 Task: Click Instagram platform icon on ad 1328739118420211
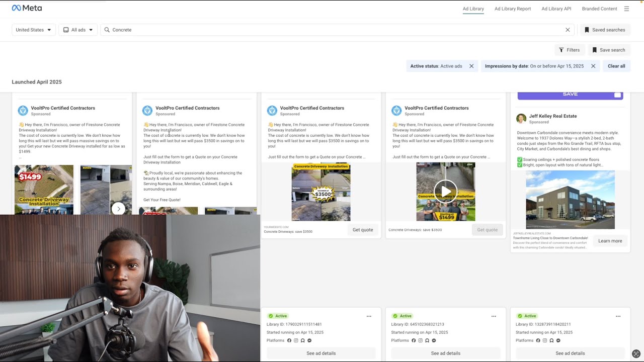545,340
